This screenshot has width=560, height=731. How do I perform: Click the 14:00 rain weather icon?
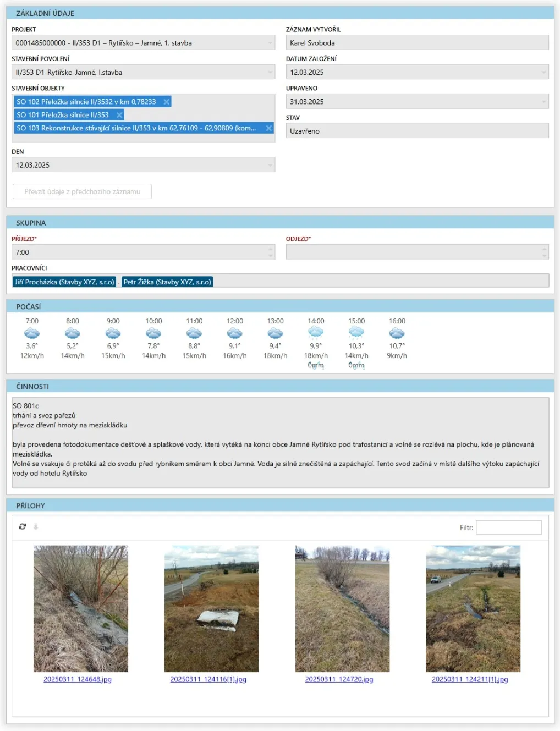tap(316, 332)
